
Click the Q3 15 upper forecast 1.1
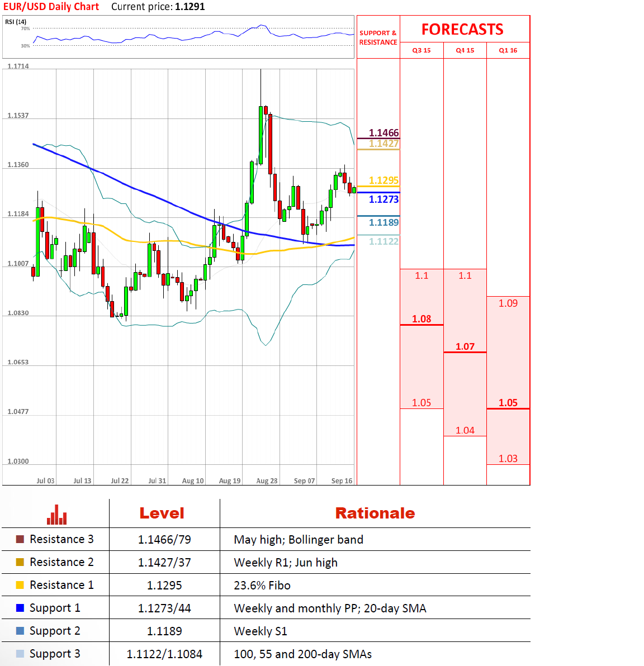pyautogui.click(x=422, y=275)
